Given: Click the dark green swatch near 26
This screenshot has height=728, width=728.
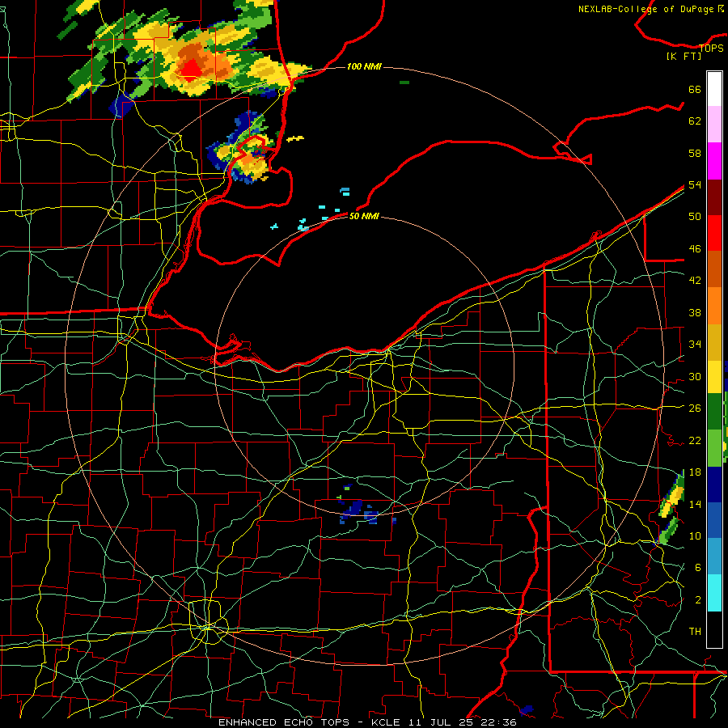Looking at the screenshot, I should pyautogui.click(x=714, y=412).
